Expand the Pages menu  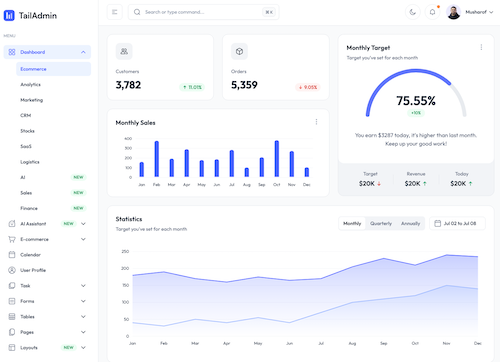pos(83,332)
